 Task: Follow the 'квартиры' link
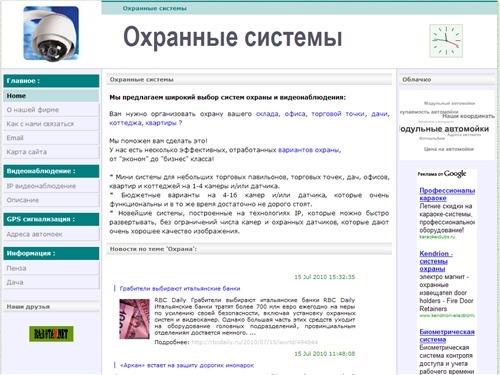[161, 123]
